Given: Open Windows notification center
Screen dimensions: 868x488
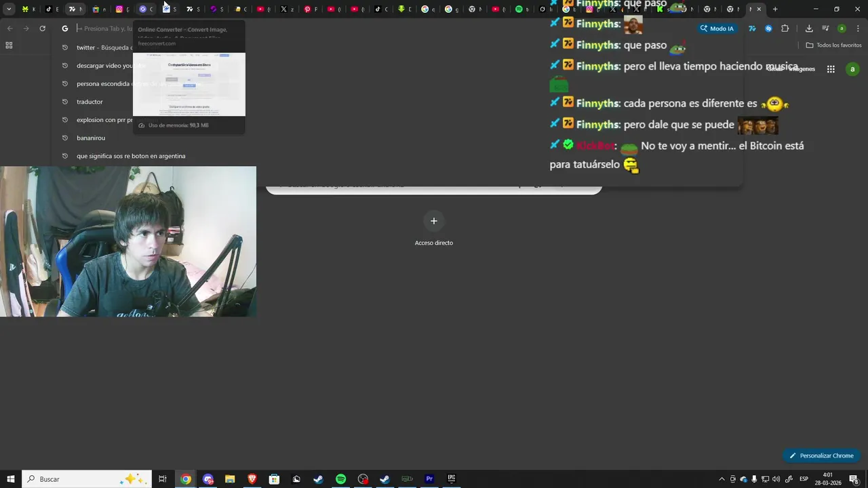Looking at the screenshot, I should click(x=854, y=479).
